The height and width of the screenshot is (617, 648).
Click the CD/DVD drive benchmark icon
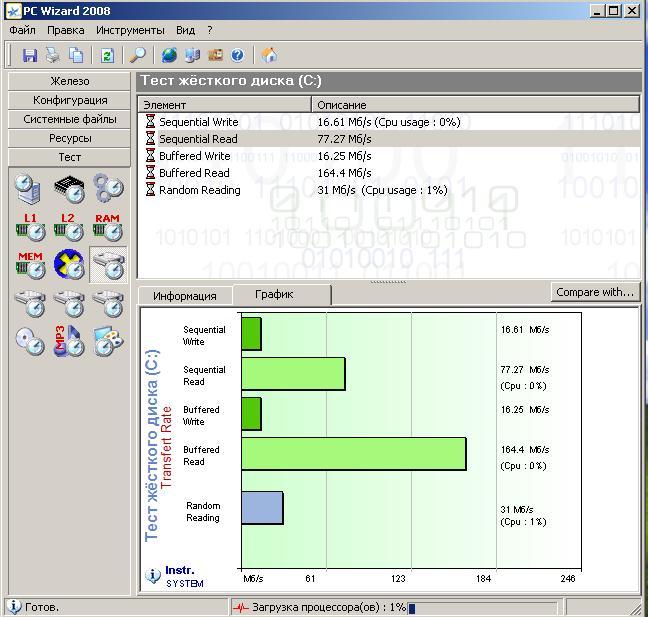pos(30,342)
